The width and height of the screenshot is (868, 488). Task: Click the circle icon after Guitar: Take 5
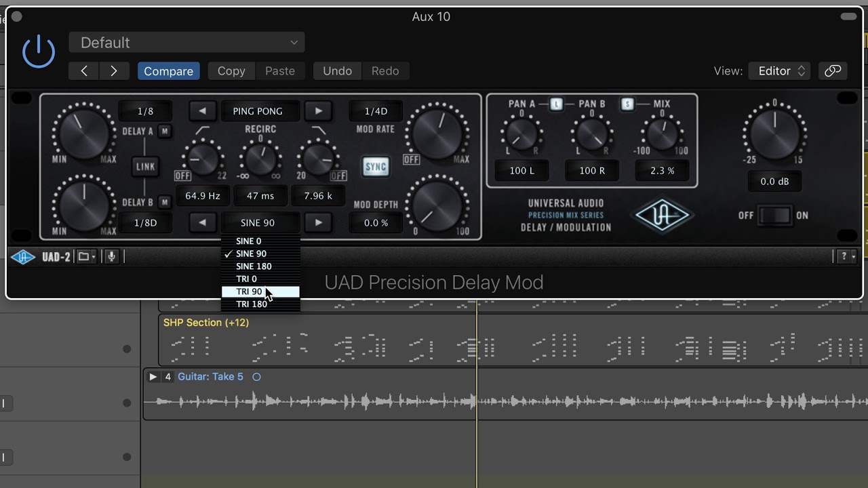[x=256, y=377]
